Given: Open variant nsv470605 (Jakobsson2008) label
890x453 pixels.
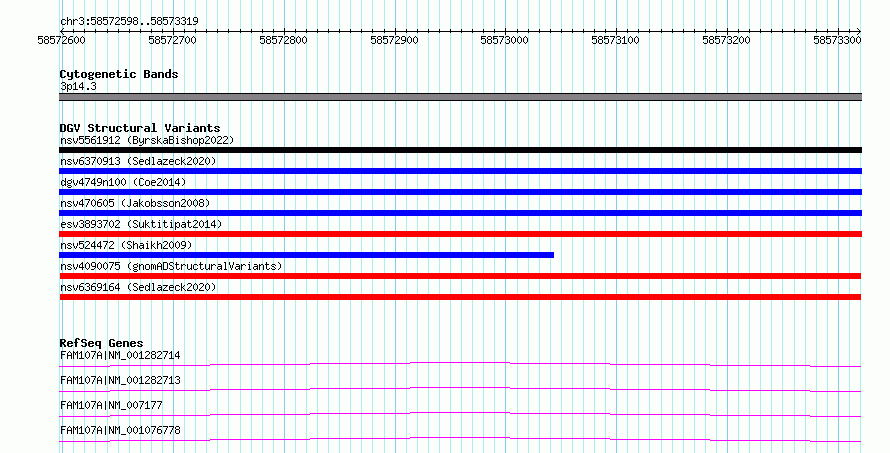Looking at the screenshot, I should coord(135,203).
